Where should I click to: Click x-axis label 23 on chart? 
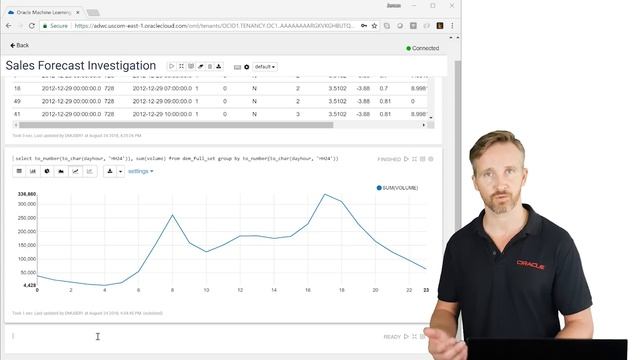tap(426, 290)
